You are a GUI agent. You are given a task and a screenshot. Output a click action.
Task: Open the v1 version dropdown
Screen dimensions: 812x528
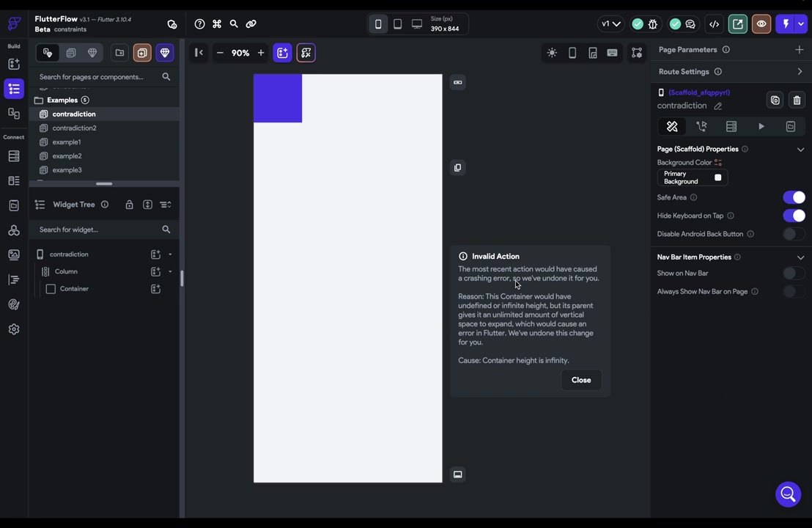point(610,24)
